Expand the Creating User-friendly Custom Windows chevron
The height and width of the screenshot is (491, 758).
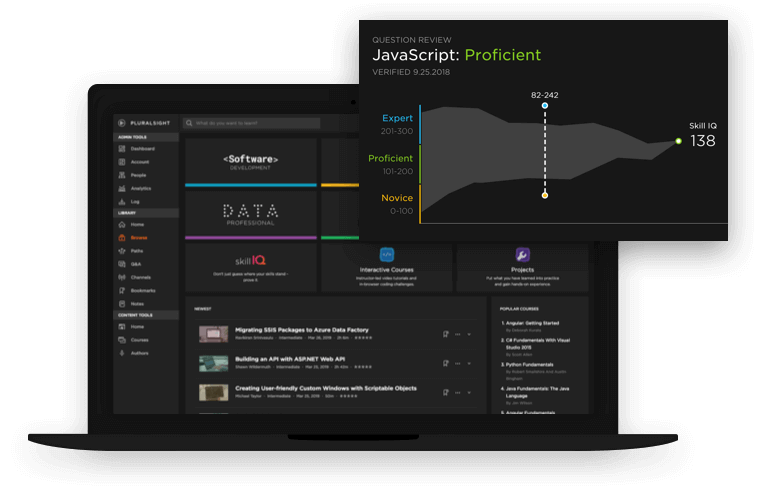(469, 392)
